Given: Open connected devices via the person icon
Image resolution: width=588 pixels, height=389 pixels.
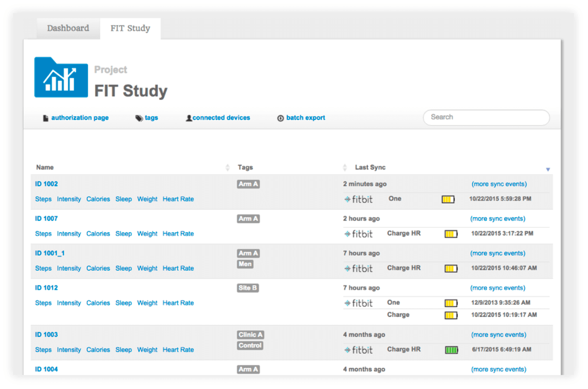Looking at the screenshot, I should pos(189,118).
